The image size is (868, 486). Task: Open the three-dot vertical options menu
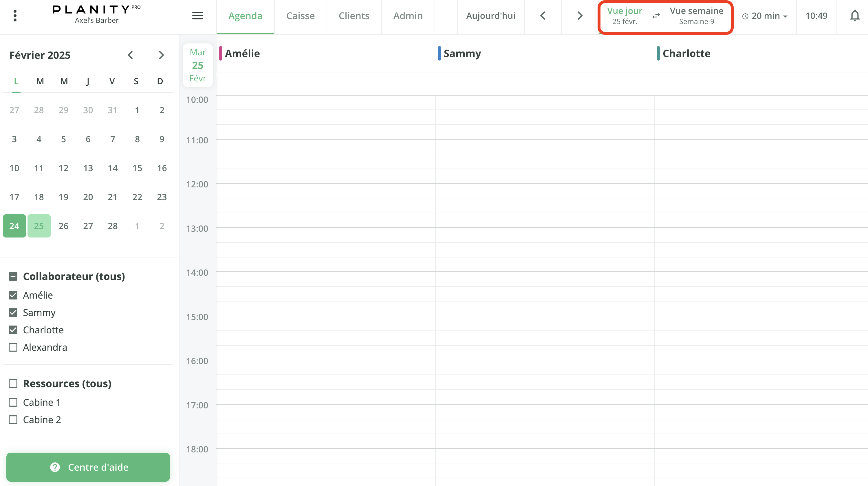(15, 16)
